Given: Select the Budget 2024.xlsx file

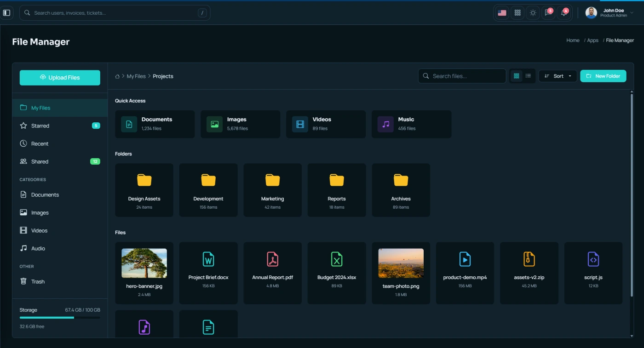Looking at the screenshot, I should tap(337, 273).
